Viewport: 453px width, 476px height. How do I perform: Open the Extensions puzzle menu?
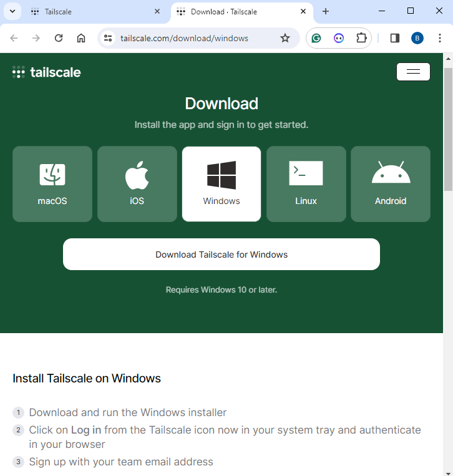[361, 38]
